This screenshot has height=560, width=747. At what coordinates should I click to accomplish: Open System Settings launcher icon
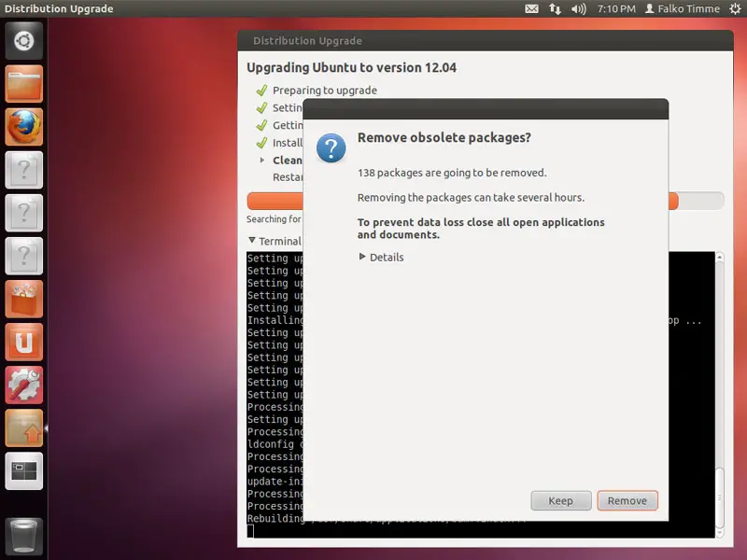[x=23, y=385]
